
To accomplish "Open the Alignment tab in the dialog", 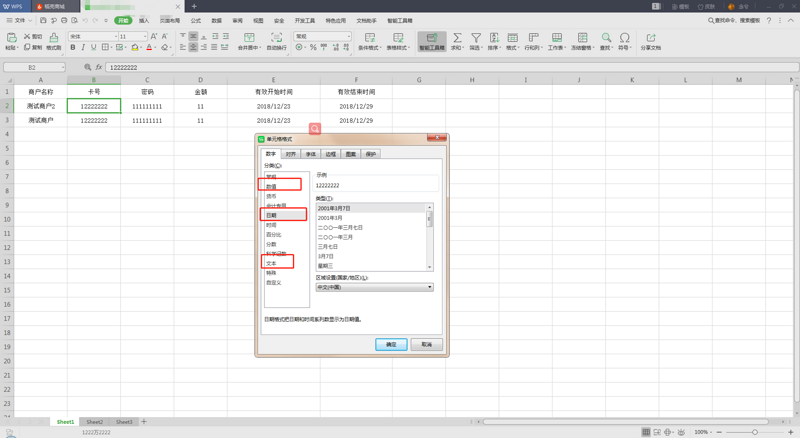I will coord(291,154).
